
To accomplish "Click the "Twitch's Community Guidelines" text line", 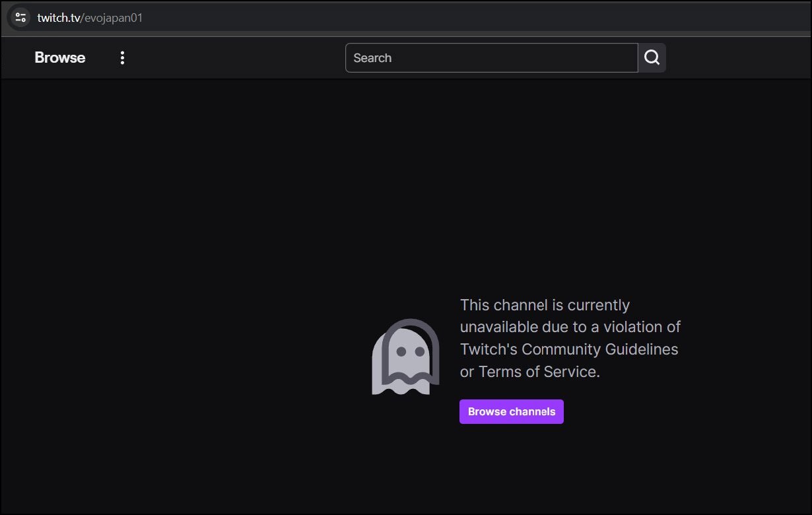I will click(568, 349).
